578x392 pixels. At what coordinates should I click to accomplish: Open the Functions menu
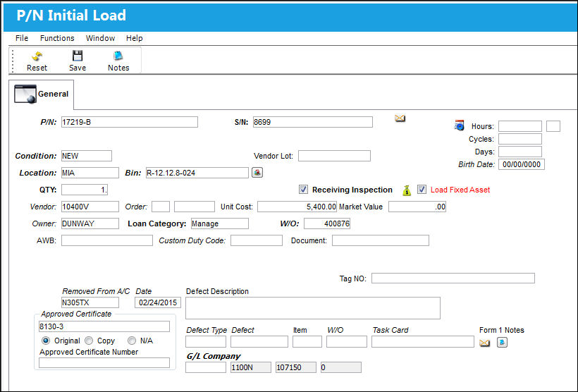click(57, 38)
